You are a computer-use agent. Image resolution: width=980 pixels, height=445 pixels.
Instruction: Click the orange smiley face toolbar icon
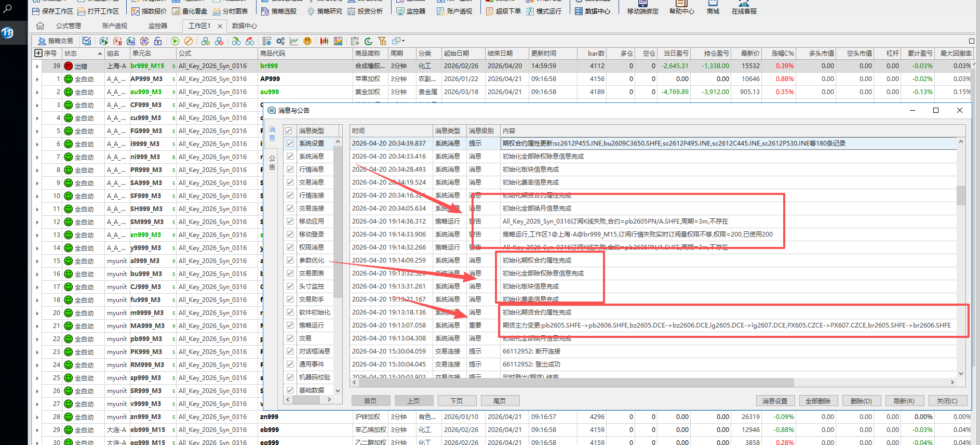point(307,41)
